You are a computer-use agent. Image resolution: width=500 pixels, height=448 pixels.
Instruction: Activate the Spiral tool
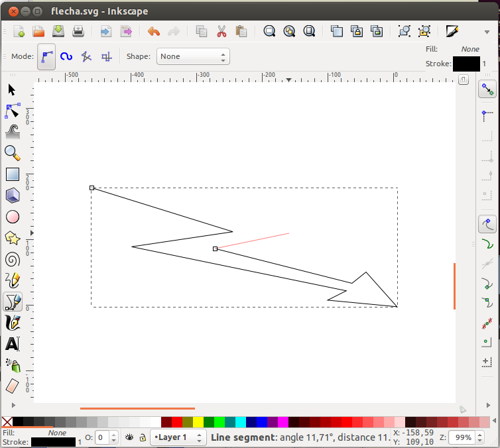click(12, 259)
